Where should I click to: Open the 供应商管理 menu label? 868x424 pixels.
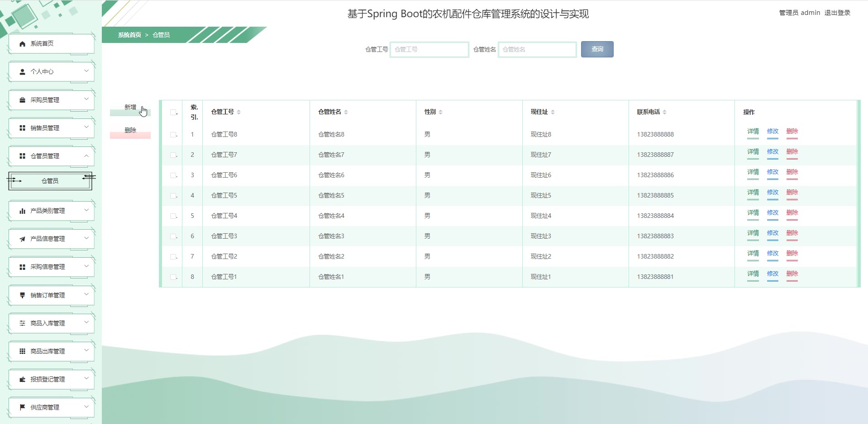click(x=45, y=407)
